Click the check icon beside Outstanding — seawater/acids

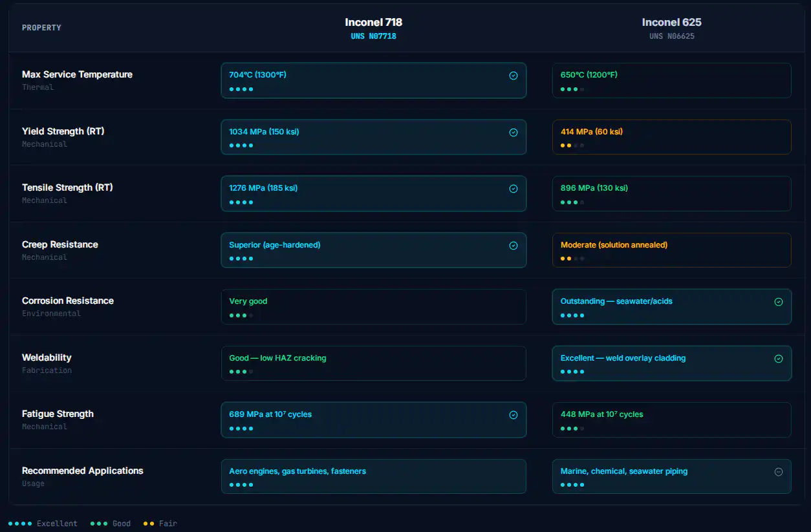click(x=779, y=302)
